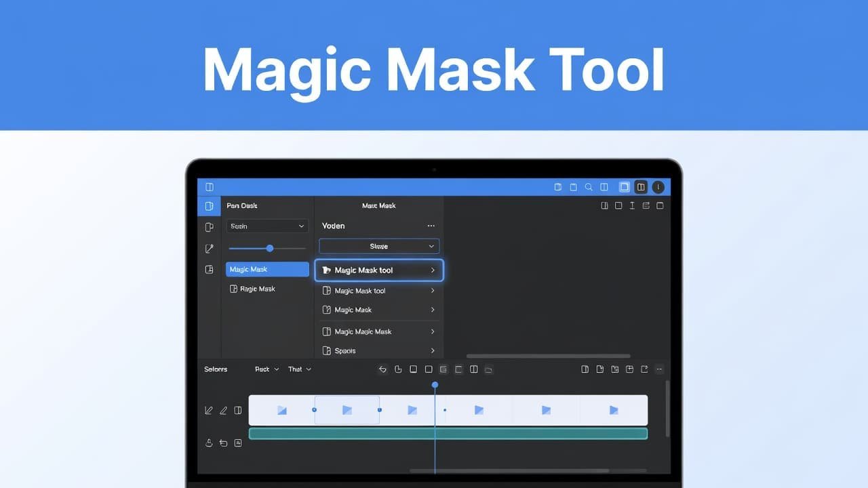Select the thin pen icon left of the video track
This screenshot has width=868, height=488.
223,410
